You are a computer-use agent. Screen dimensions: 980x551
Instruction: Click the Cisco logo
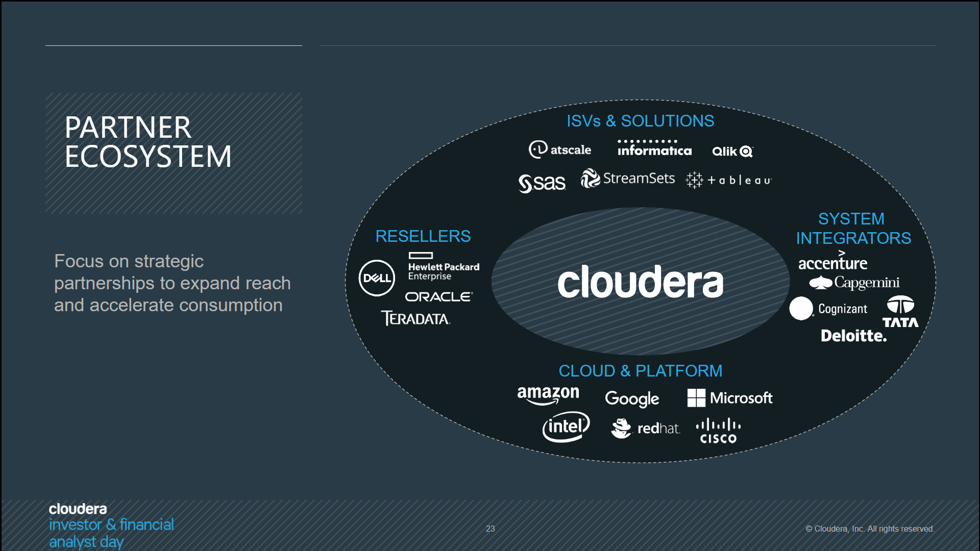coord(718,431)
